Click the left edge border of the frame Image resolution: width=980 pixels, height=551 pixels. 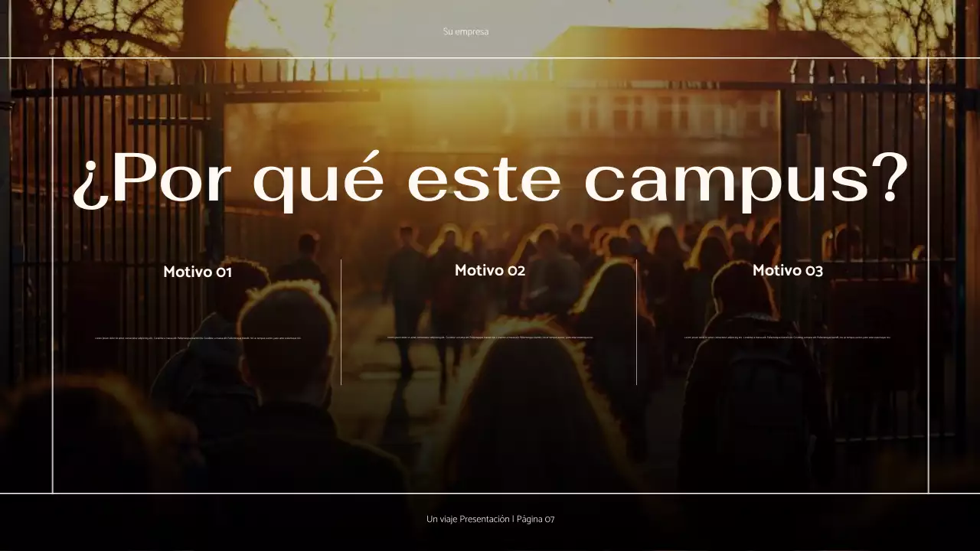point(51,275)
